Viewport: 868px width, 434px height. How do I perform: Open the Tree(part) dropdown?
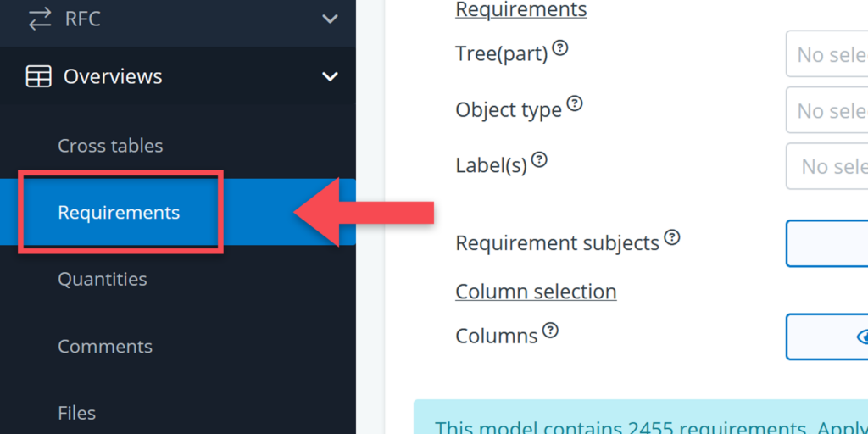[827, 55]
